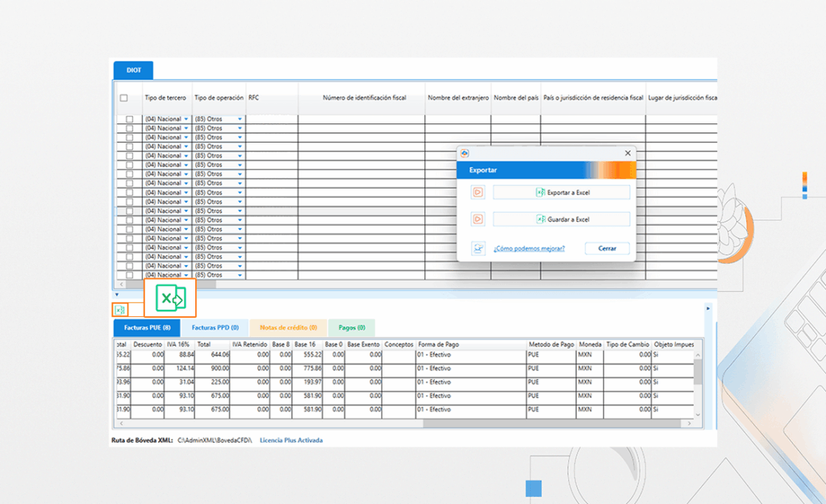Open first row Tipo de tercero dropdown
This screenshot has height=504, width=826.
(186, 119)
